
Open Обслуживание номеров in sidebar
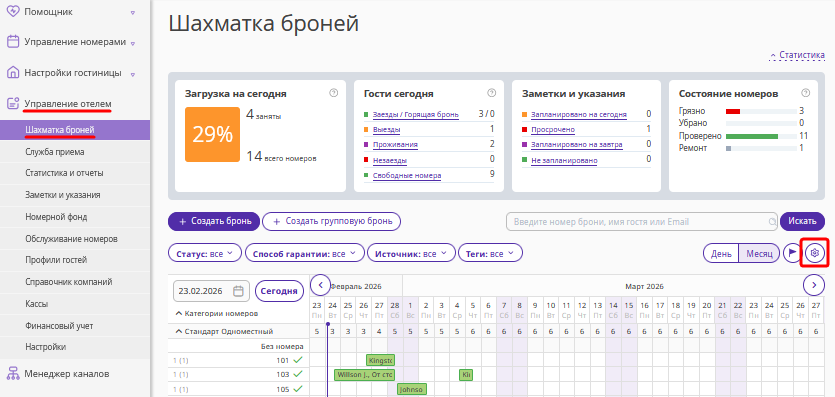pos(75,238)
